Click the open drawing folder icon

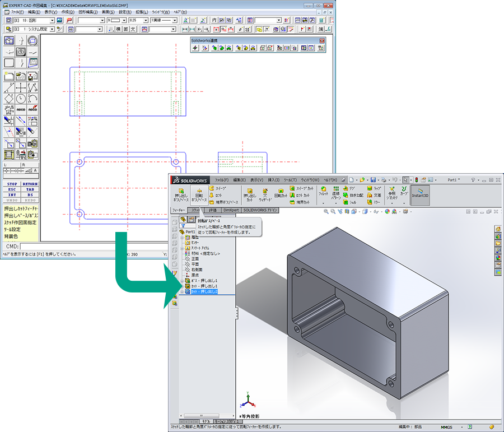tap(21, 76)
